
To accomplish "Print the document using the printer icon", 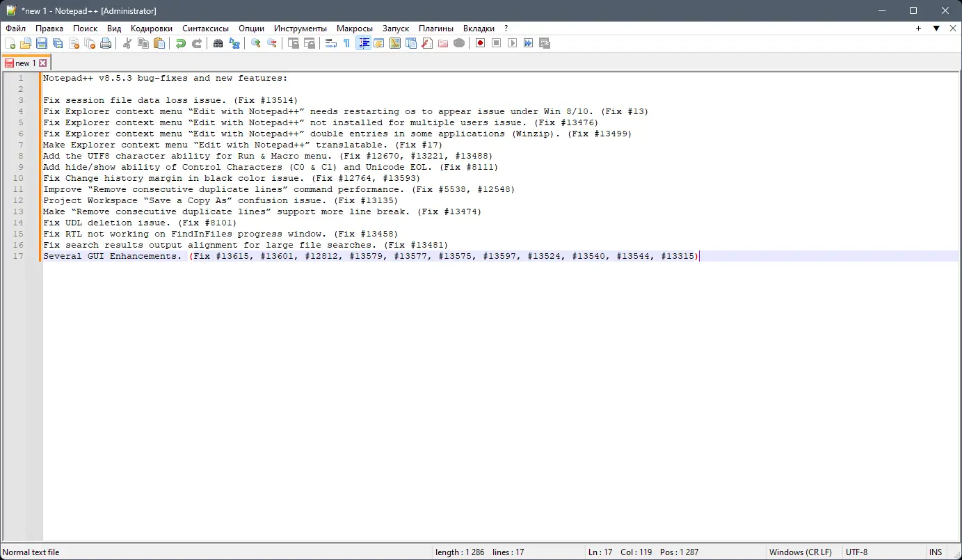I will (x=106, y=43).
